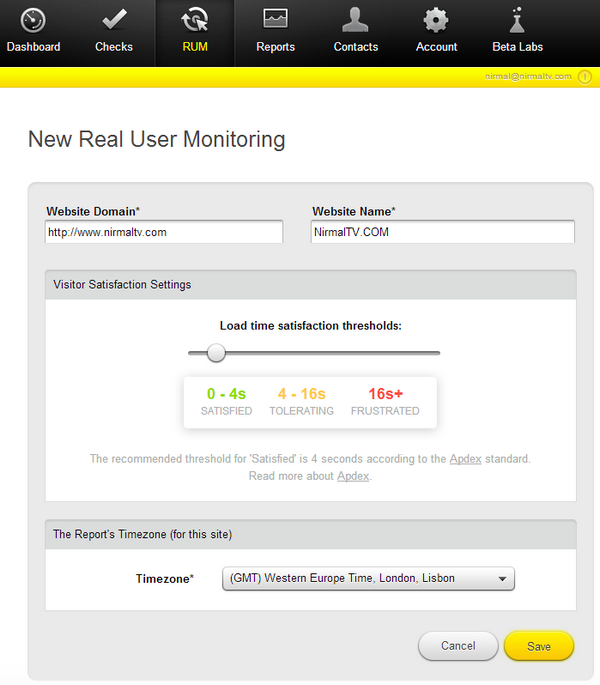This screenshot has width=600, height=685.
Task: Click the load time threshold slider handle
Action: 216,353
